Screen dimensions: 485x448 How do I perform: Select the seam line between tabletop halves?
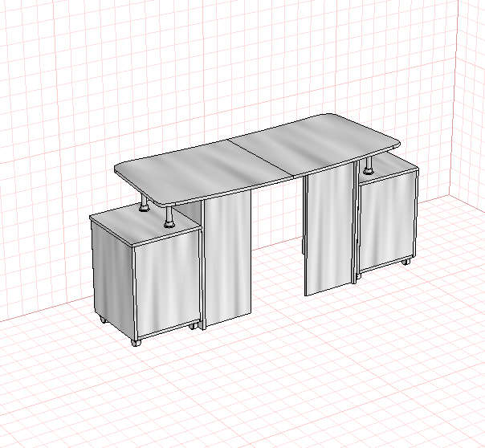click(261, 158)
